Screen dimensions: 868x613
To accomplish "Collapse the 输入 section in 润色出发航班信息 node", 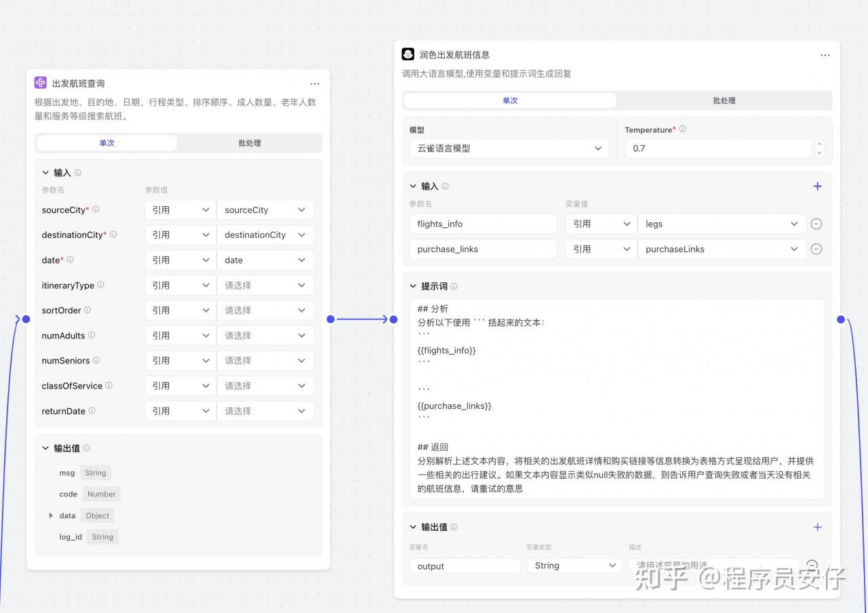I will tap(413, 186).
